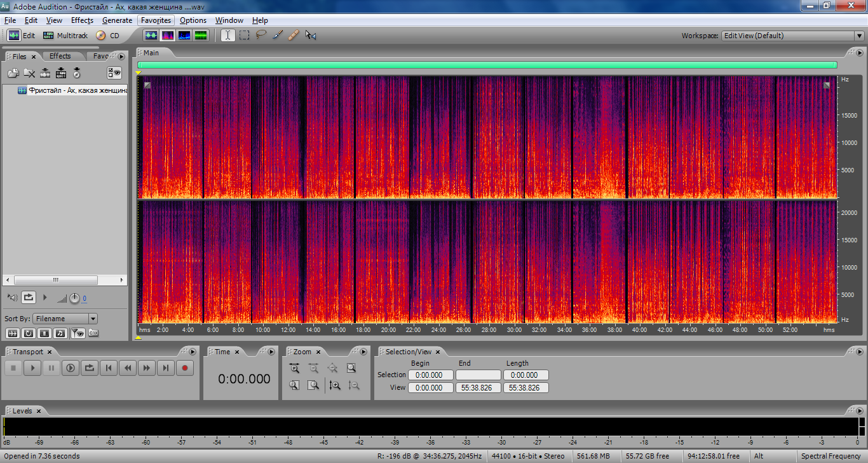Select the Scrub tool
This screenshot has height=463, width=868.
point(310,36)
